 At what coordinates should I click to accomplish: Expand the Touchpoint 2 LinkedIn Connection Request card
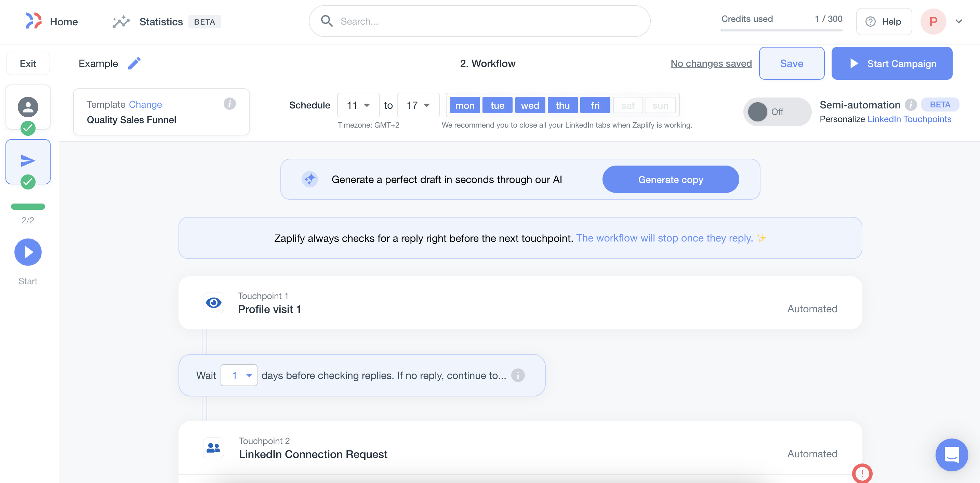point(520,448)
